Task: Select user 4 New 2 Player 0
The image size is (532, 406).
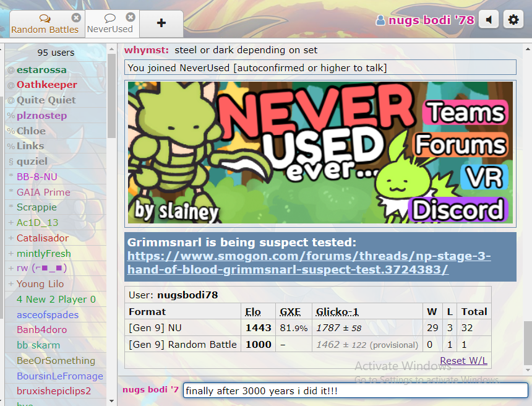Action: point(56,300)
